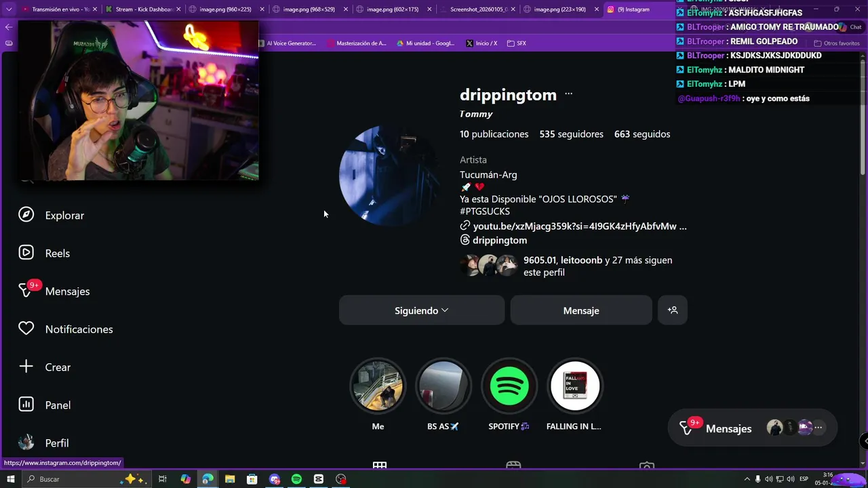Open the Perfil avatar in sidebar
Viewport: 868px width, 488px height.
26,443
